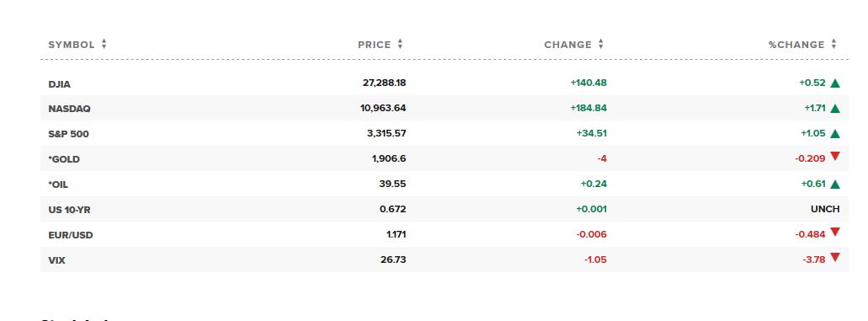Click the red down triangle for GOLD

click(835, 157)
